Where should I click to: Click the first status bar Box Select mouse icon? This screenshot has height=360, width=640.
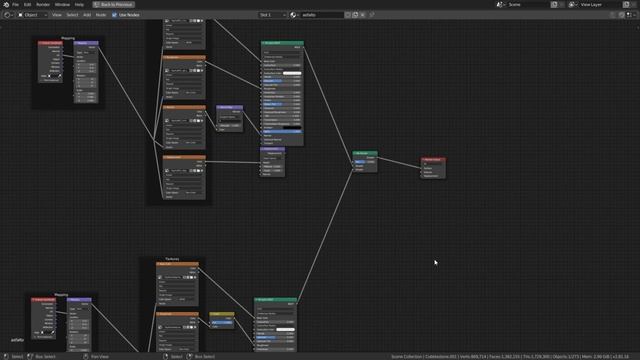(x=30, y=356)
